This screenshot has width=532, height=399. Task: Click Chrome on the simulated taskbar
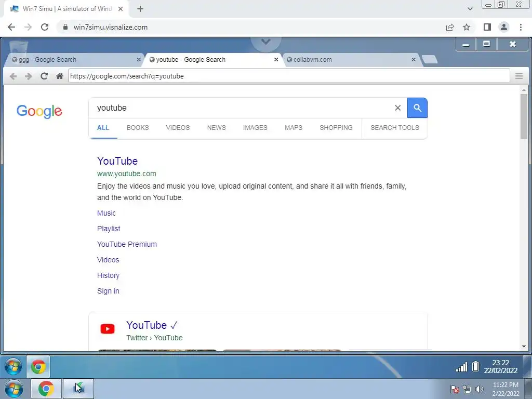click(x=38, y=367)
